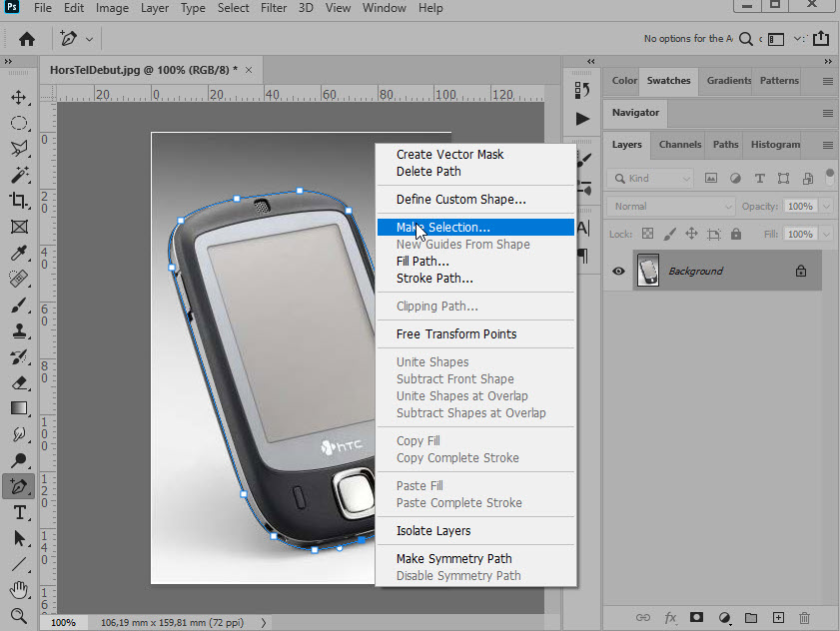Click the layer Opacity value field
840x631 pixels.
tap(800, 207)
